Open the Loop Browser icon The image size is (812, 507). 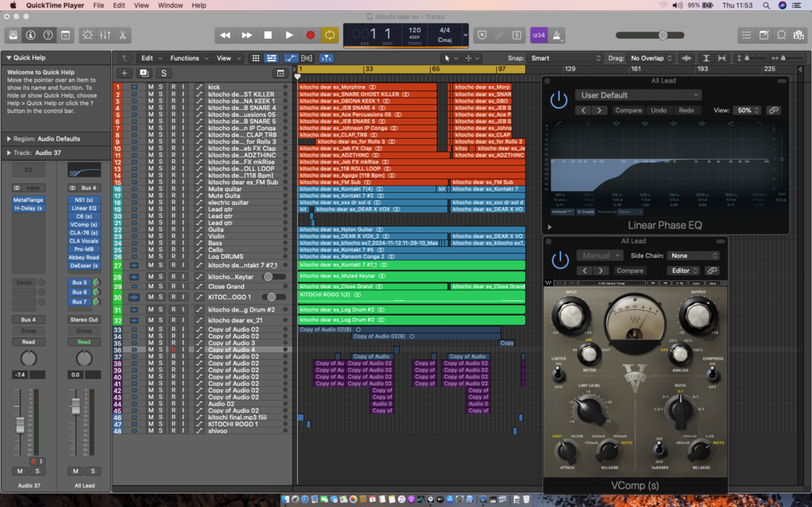(x=781, y=36)
